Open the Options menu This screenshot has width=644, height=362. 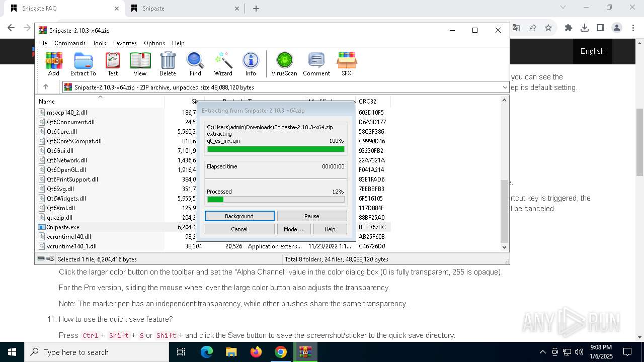coord(154,43)
